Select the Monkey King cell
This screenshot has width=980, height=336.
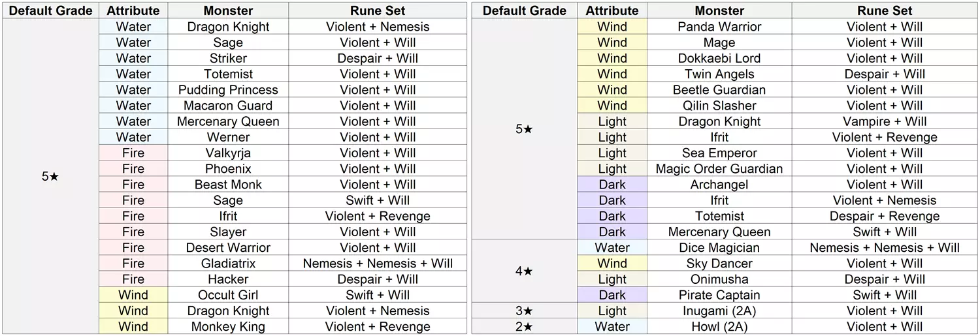[228, 327]
